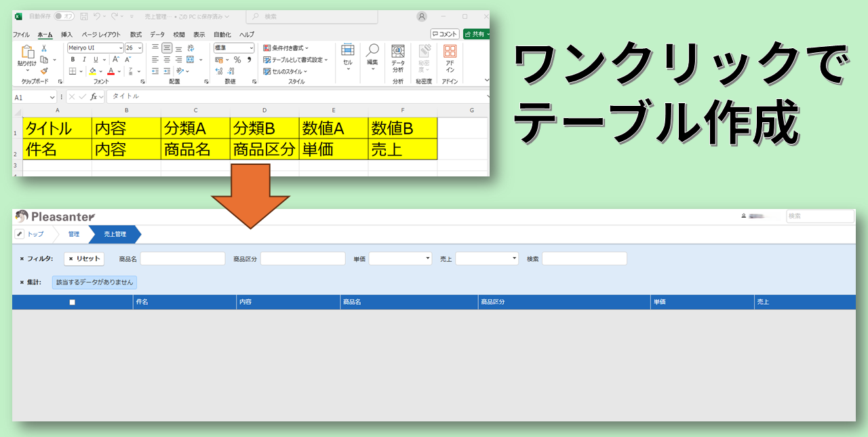Open the 売上 filter dropdown in Pleasanter
Image resolution: width=868 pixels, height=437 pixels.
pyautogui.click(x=487, y=259)
